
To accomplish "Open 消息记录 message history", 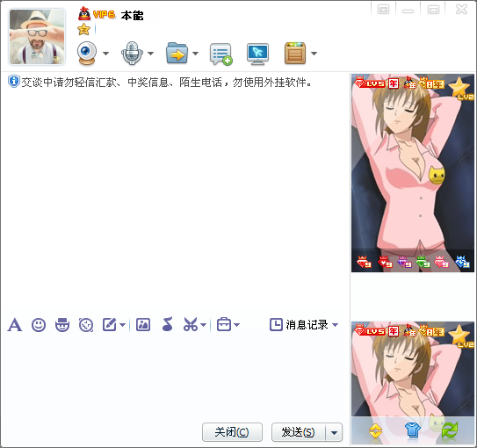I will pos(299,324).
